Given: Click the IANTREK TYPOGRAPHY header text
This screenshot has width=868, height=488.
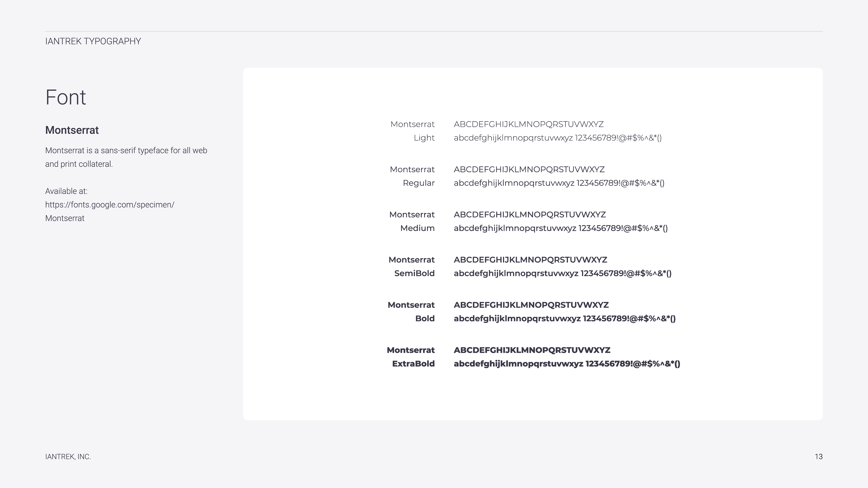Looking at the screenshot, I should pyautogui.click(x=93, y=41).
